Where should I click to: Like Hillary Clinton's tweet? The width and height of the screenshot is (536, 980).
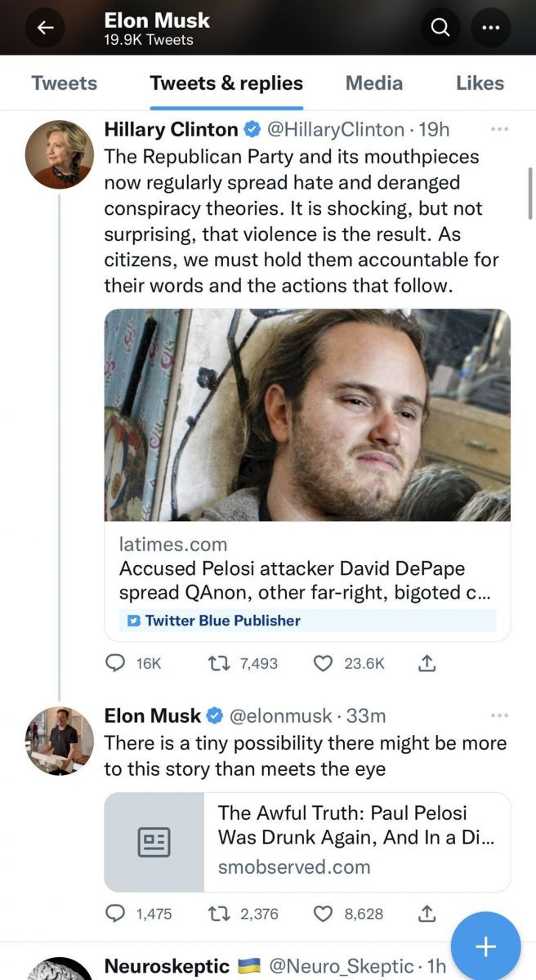[322, 663]
